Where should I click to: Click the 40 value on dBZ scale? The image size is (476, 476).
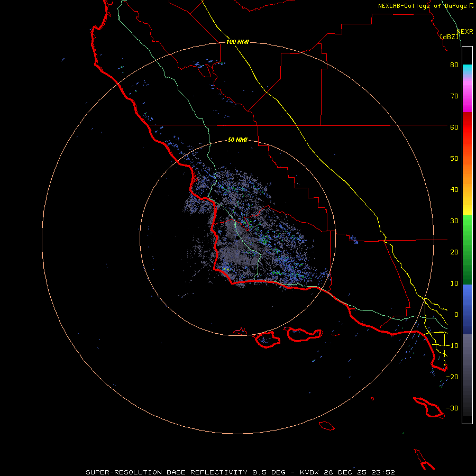tap(454, 190)
